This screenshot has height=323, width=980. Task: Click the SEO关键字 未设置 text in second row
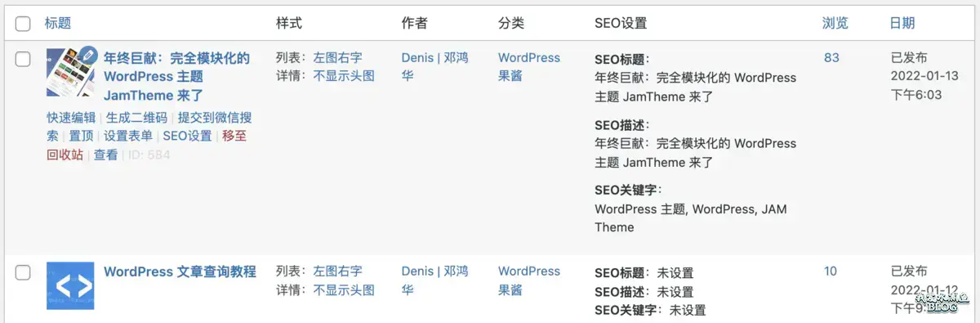point(688,311)
